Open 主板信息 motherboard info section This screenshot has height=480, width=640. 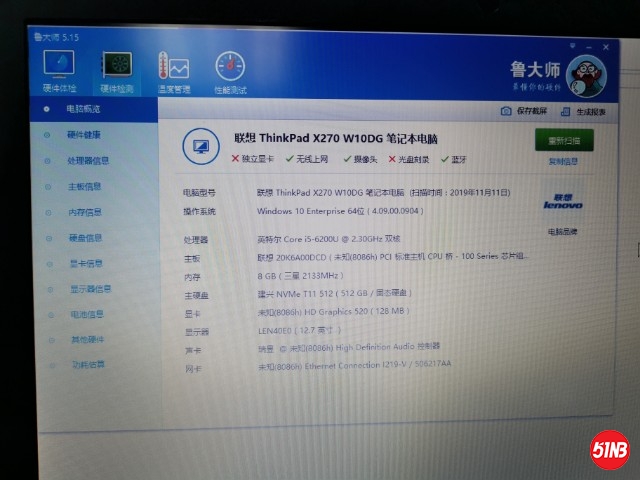[x=85, y=186]
